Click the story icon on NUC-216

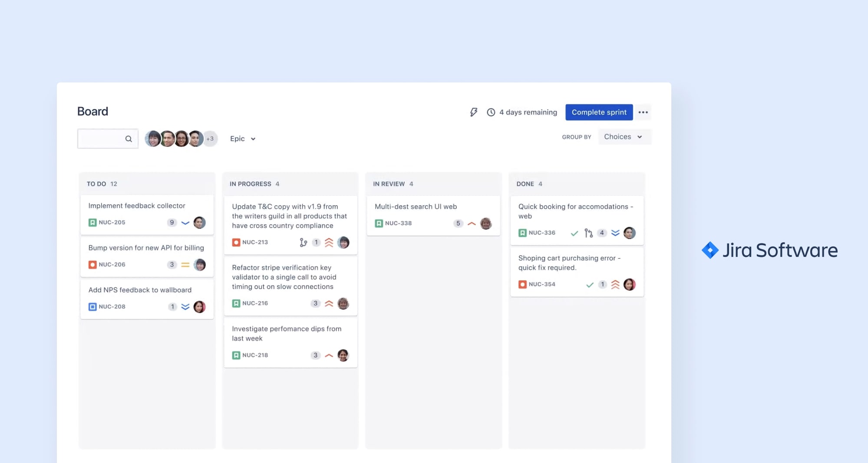236,303
